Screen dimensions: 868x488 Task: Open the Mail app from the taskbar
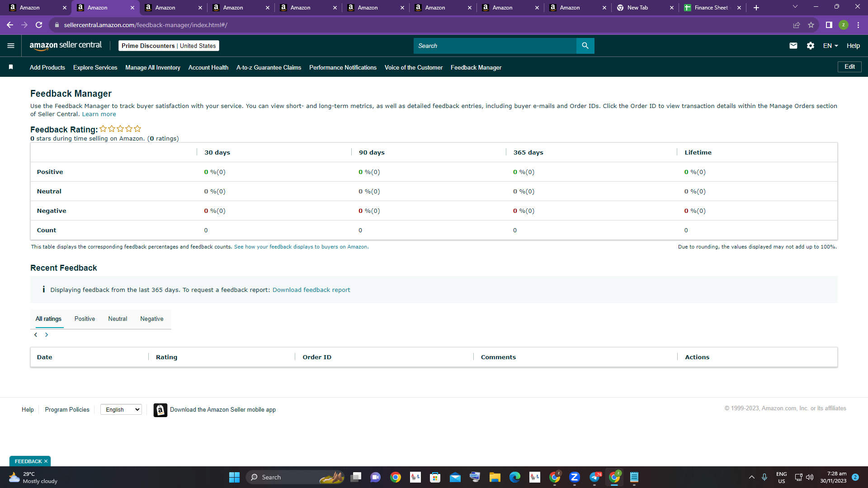(455, 477)
